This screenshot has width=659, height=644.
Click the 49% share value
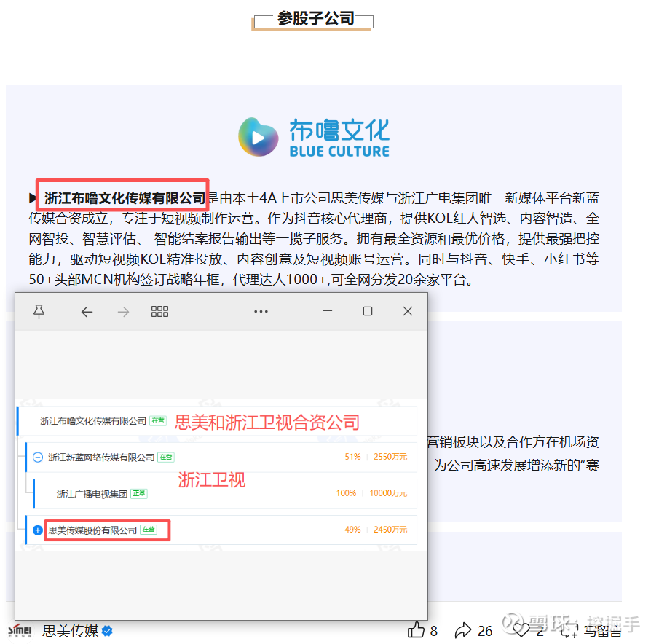click(x=352, y=530)
